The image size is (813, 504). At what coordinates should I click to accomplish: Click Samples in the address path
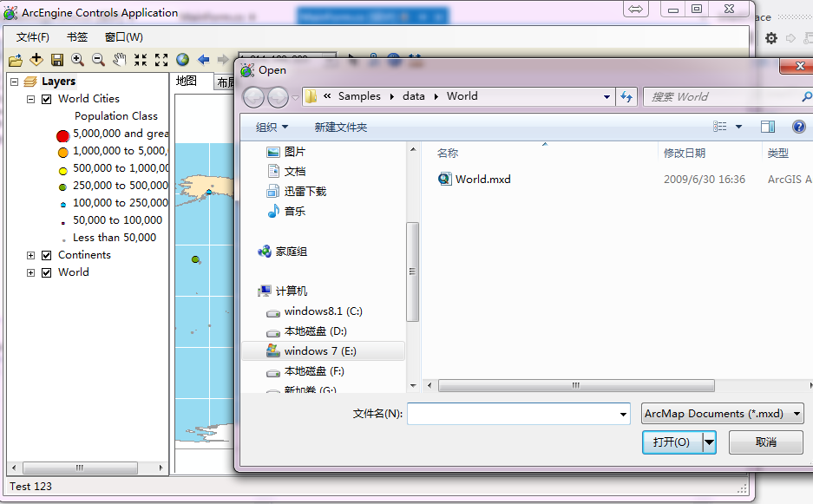coord(359,96)
